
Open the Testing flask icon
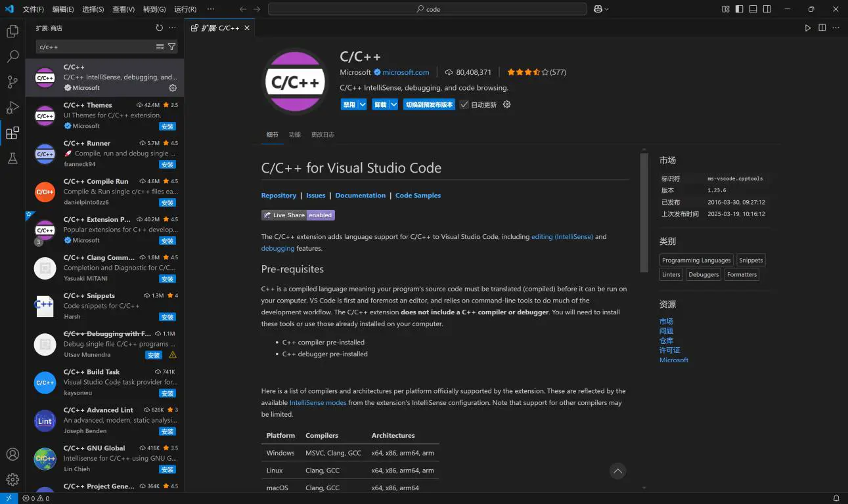coord(12,158)
